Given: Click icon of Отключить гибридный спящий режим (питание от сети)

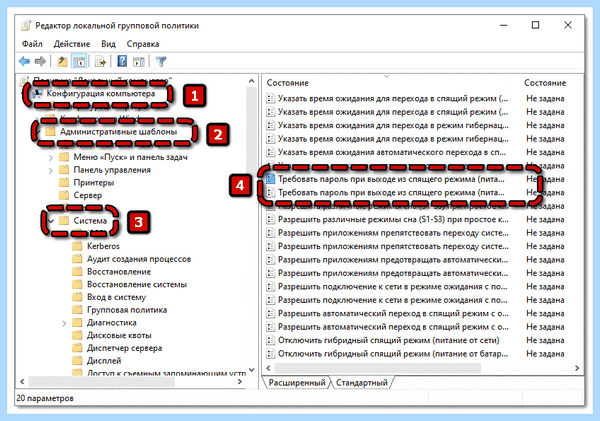Looking at the screenshot, I should pos(271,340).
